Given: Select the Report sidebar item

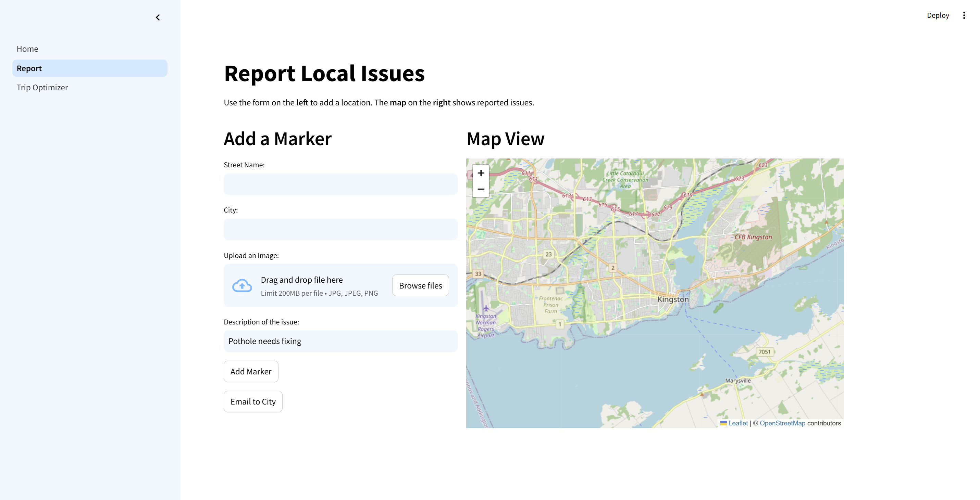Looking at the screenshot, I should (x=29, y=68).
